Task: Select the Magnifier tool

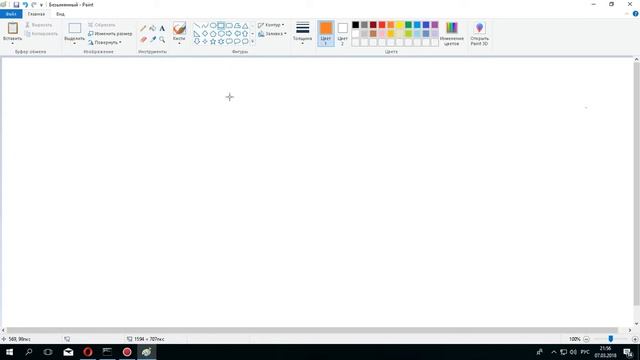Action: click(162, 40)
